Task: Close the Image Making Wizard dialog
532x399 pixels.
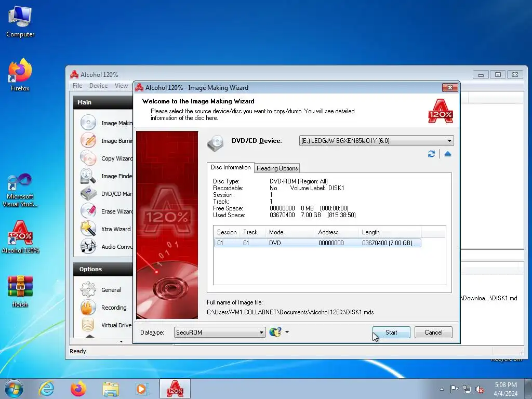Action: click(x=450, y=87)
